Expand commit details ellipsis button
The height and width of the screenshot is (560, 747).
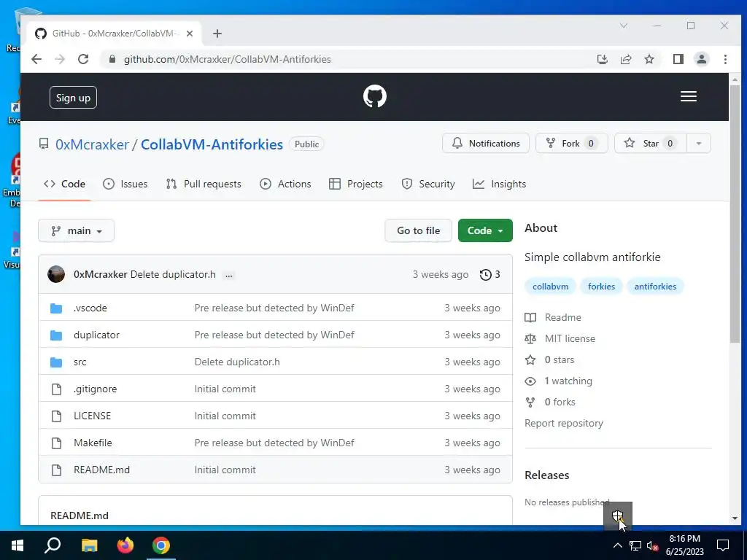[229, 275]
